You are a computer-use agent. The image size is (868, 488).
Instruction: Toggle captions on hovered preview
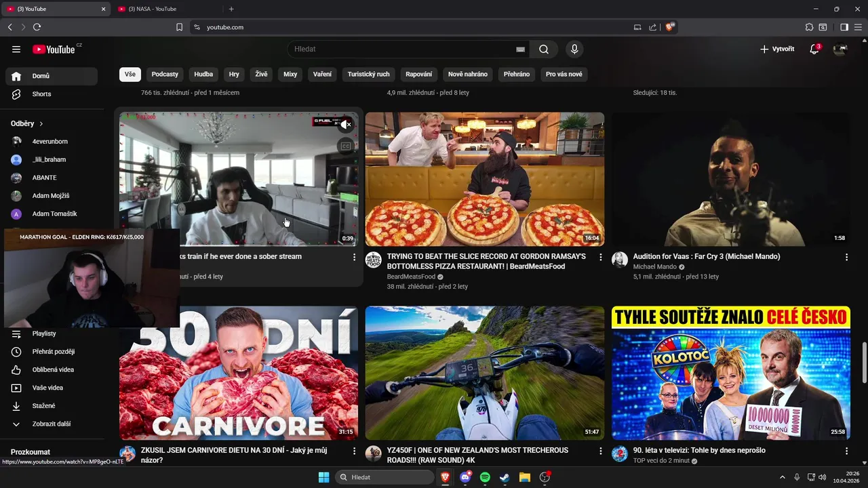346,146
